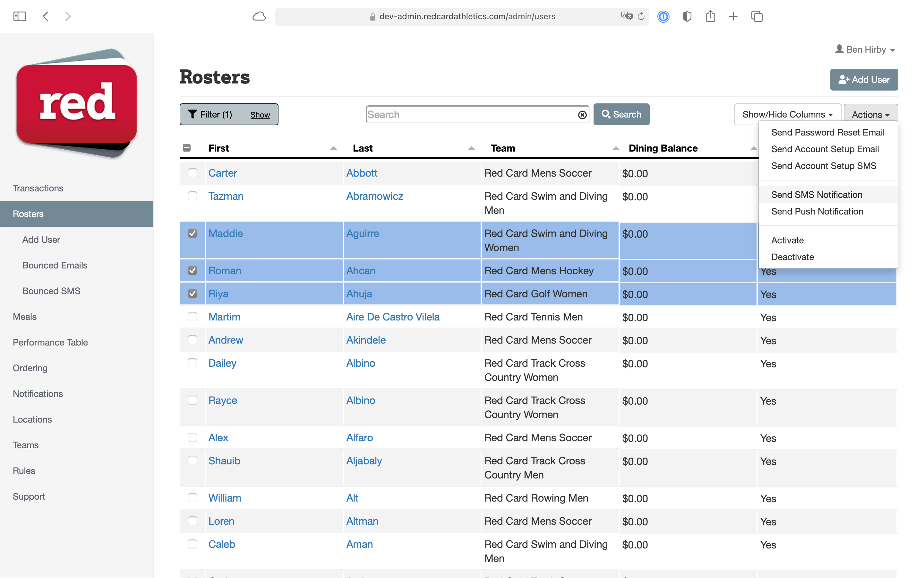
Task: Open the Support sidebar link
Action: [29, 496]
